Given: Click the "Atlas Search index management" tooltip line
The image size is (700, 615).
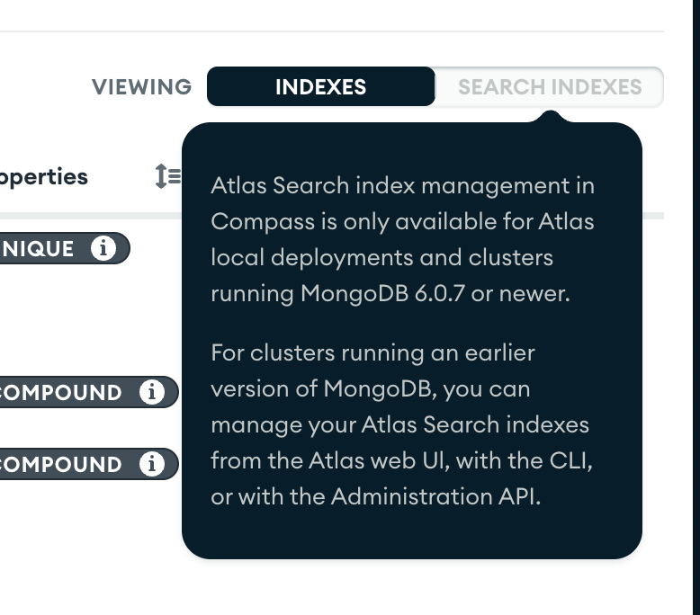Looking at the screenshot, I should coord(402,185).
